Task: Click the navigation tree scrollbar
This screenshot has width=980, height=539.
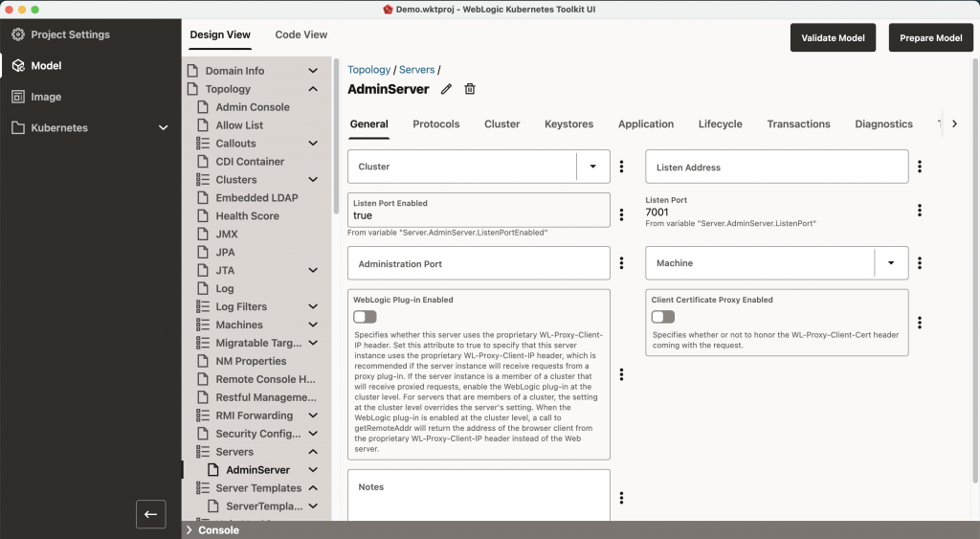Action: click(x=336, y=138)
